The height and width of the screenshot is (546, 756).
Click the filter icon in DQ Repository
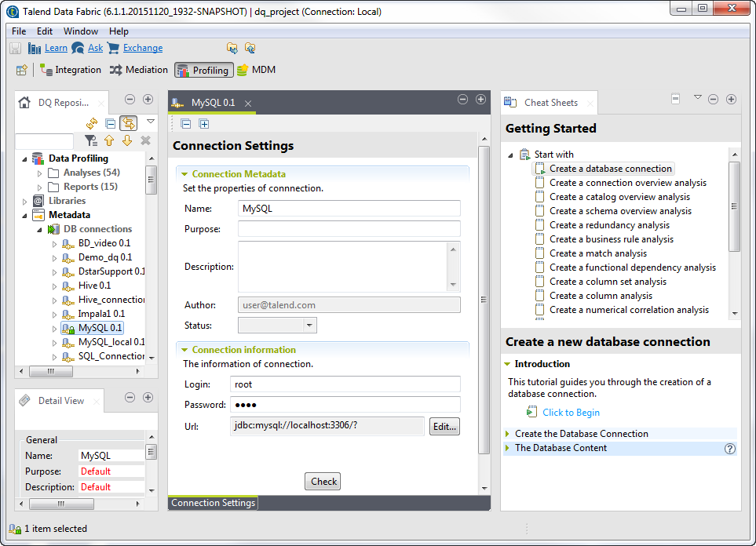click(91, 140)
